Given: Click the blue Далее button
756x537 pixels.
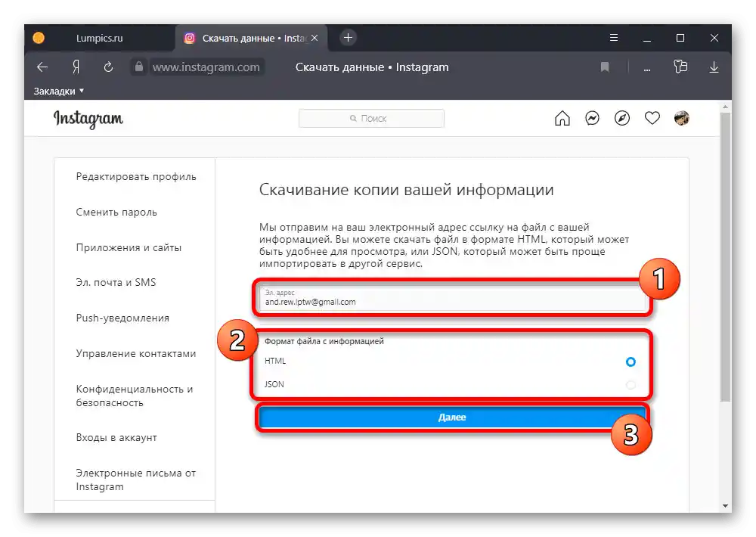Looking at the screenshot, I should click(452, 417).
